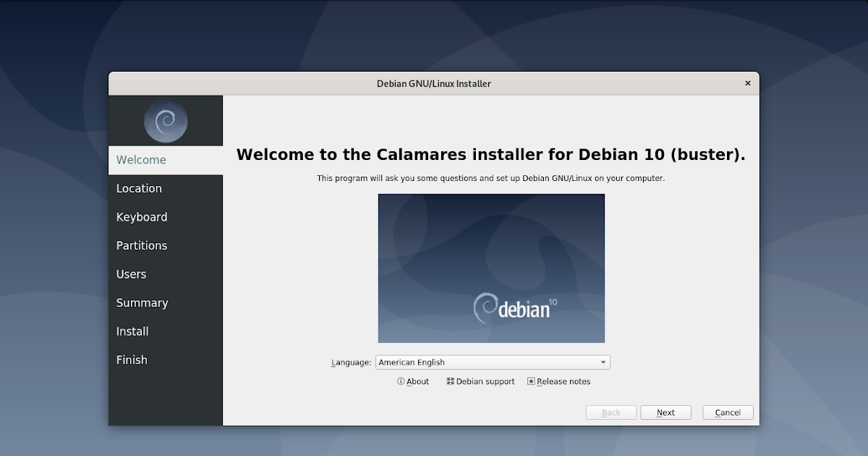Open the Release notes
Viewport: 868px width, 456px height.
pyautogui.click(x=563, y=381)
